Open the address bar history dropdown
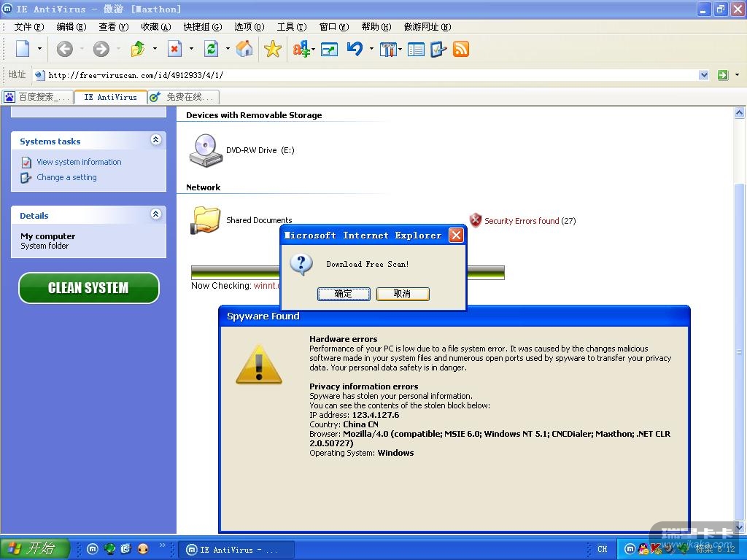Image resolution: width=747 pixels, height=560 pixels. coord(704,75)
